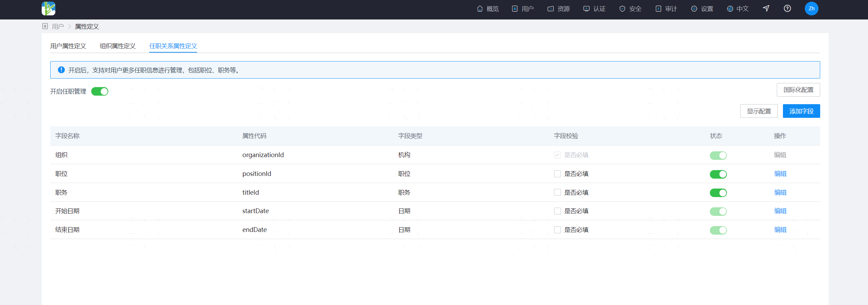This screenshot has height=305, width=868.
Task: Switch to the 用户属性定义 tab
Action: coord(68,46)
